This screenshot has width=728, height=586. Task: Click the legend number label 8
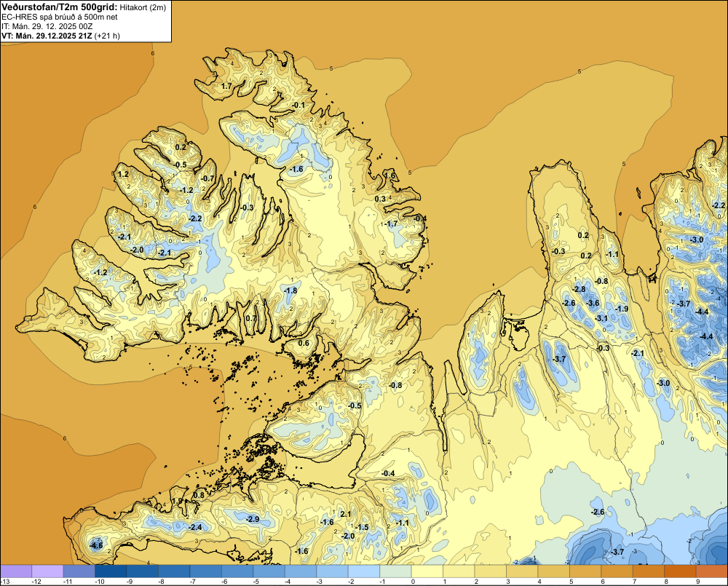point(666,582)
